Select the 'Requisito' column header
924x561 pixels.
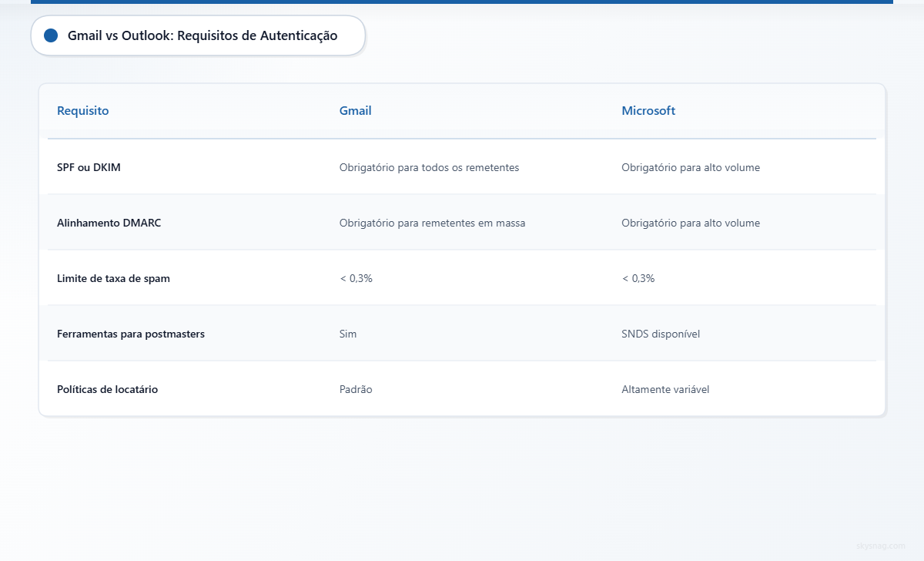click(83, 111)
